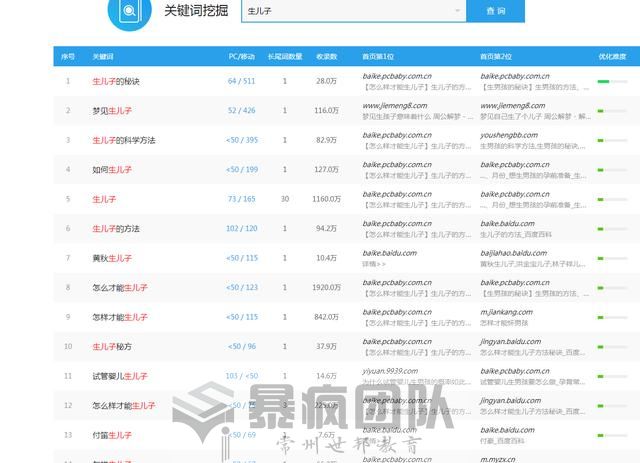This screenshot has width=640, height=463.
Task: Open keyword 生儿子的方法
Action: click(x=116, y=229)
